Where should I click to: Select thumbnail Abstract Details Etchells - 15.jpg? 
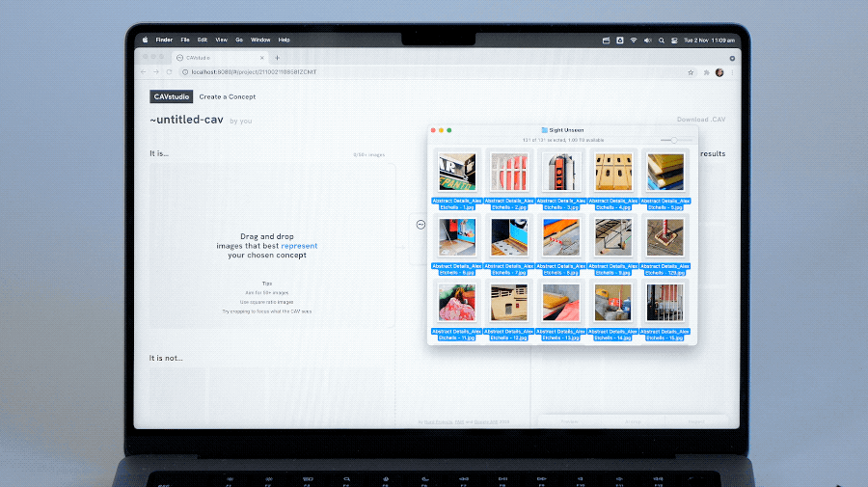(665, 303)
